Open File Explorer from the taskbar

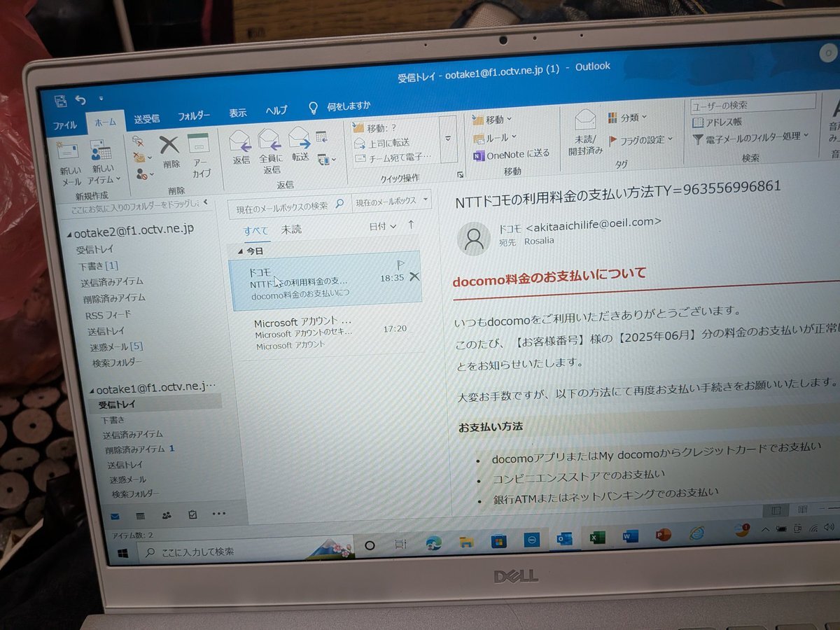(x=466, y=541)
